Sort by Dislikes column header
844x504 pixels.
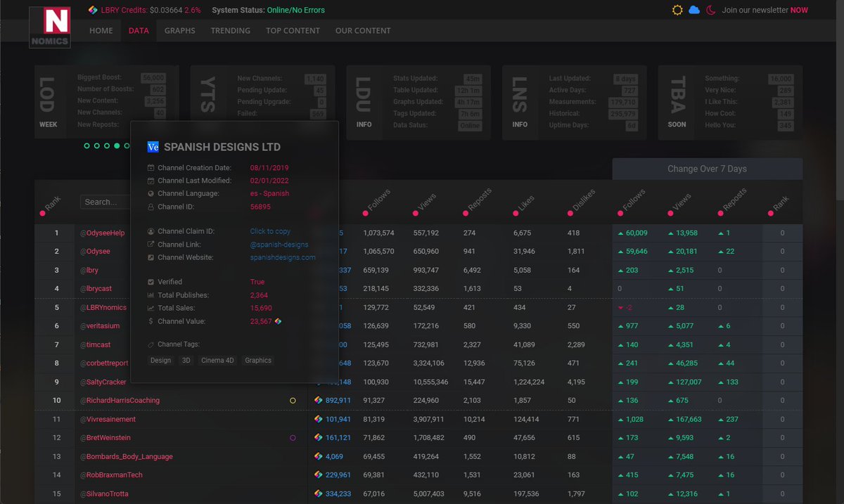[581, 201]
